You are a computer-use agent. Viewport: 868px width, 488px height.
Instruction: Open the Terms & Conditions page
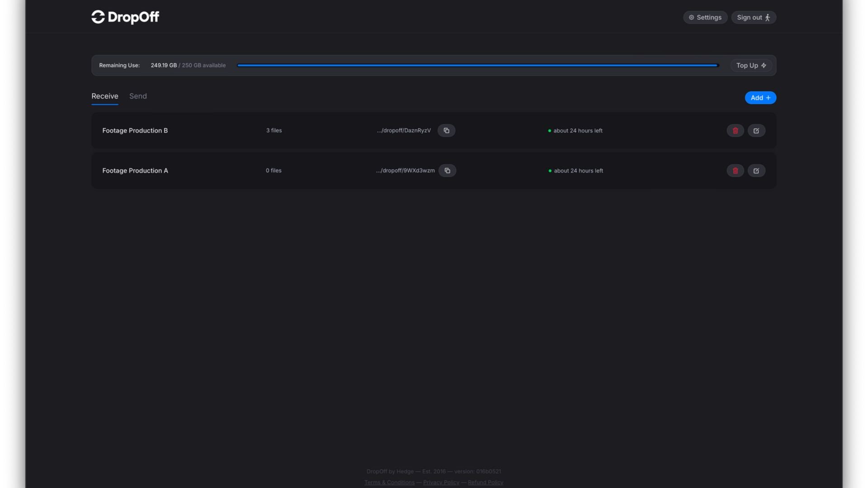click(389, 482)
